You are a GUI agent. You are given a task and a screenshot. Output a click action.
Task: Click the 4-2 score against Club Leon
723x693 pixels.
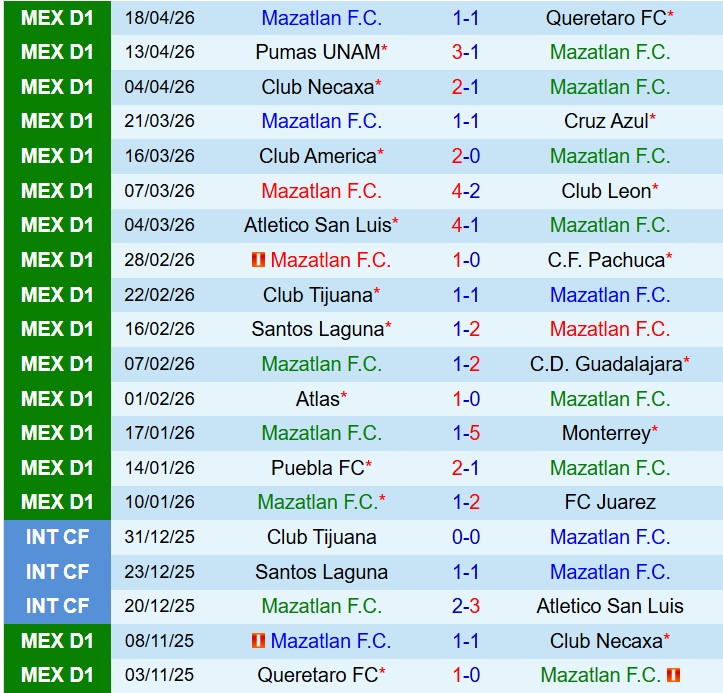[465, 190]
